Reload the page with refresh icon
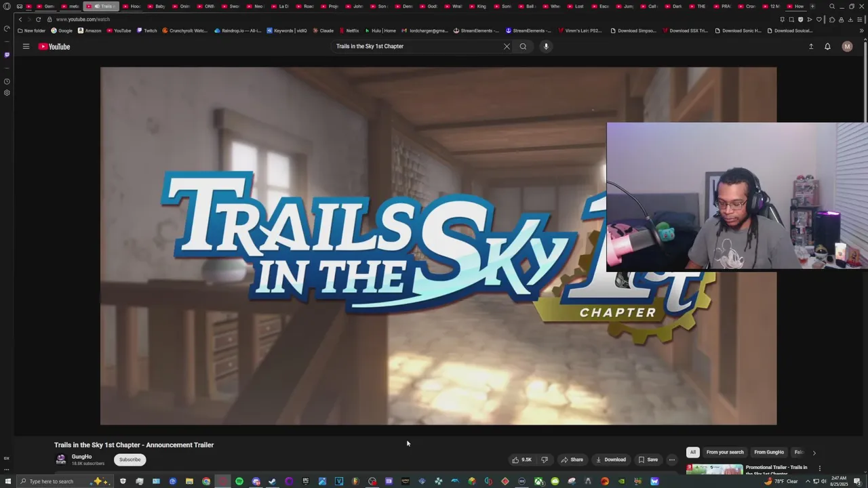Screen dimensions: 868x488 pyautogui.click(x=38, y=20)
